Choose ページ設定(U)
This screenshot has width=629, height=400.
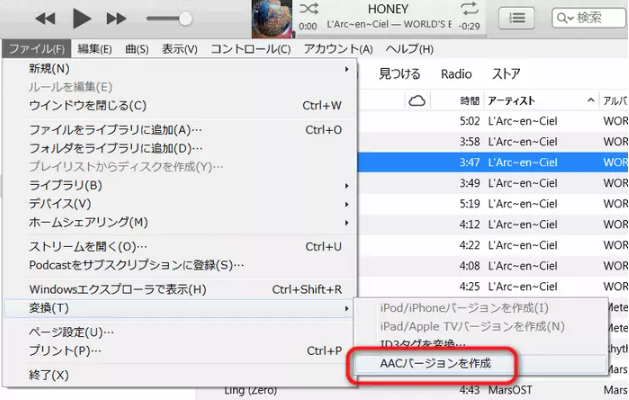point(180,332)
